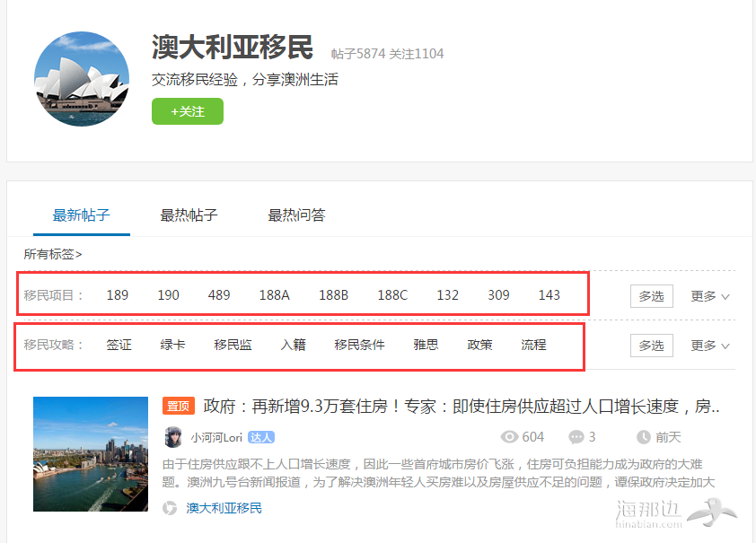
Task: Switch to the 最热问答 tab
Action: pos(296,215)
